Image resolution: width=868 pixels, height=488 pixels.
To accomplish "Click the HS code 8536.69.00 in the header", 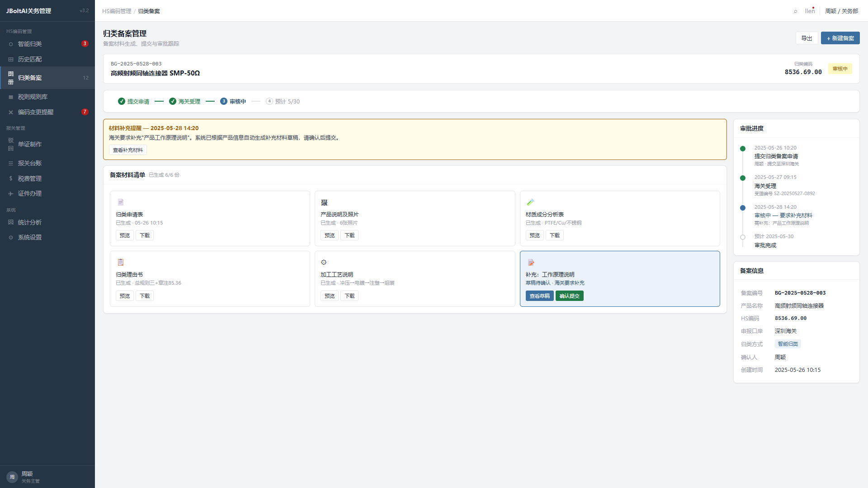I will click(803, 72).
